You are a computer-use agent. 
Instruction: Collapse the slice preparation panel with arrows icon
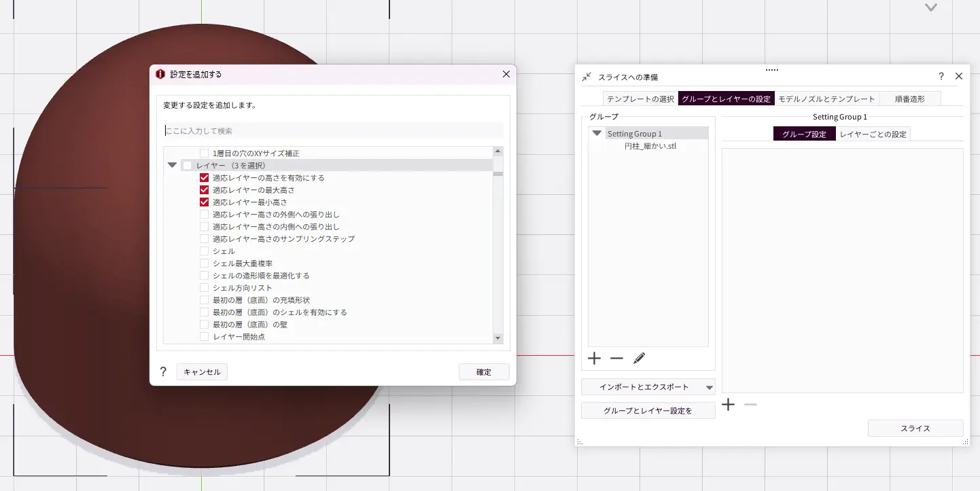click(x=587, y=77)
